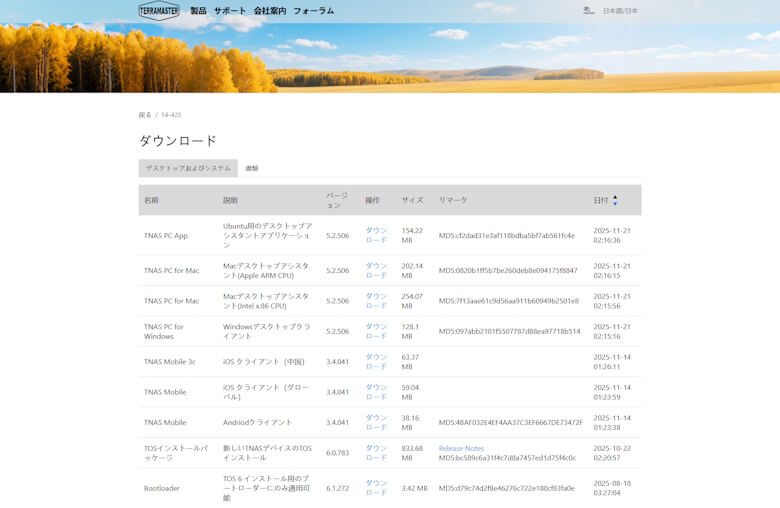The height and width of the screenshot is (508, 780).
Task: Click the 戻る breadcrumb link
Action: click(x=145, y=115)
